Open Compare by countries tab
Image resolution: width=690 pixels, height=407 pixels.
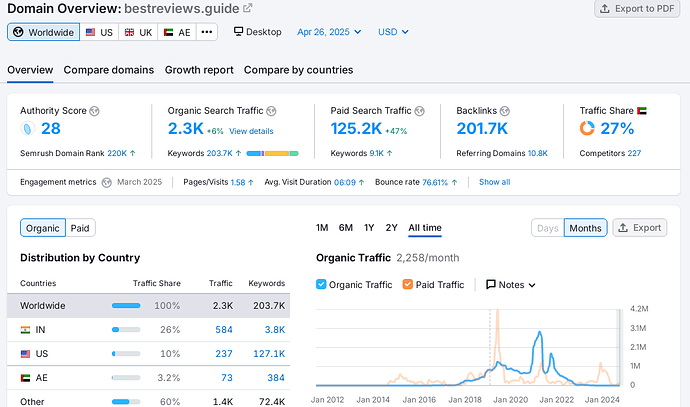click(298, 70)
